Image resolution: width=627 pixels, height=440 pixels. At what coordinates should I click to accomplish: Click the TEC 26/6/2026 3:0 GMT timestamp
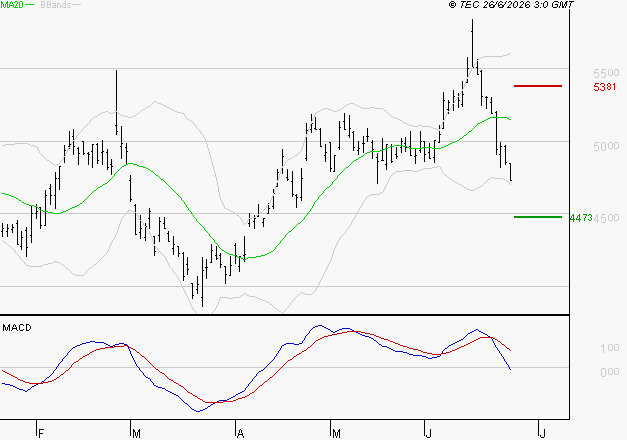click(511, 5)
